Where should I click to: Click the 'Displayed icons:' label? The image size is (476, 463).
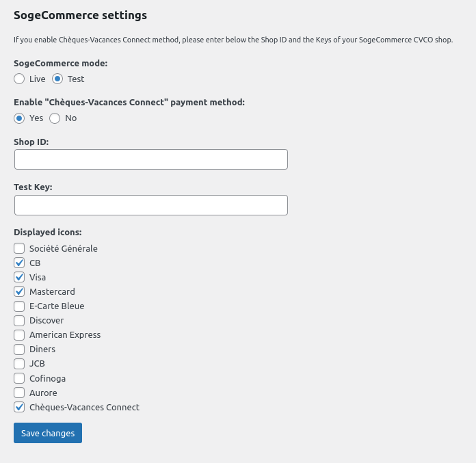click(48, 233)
